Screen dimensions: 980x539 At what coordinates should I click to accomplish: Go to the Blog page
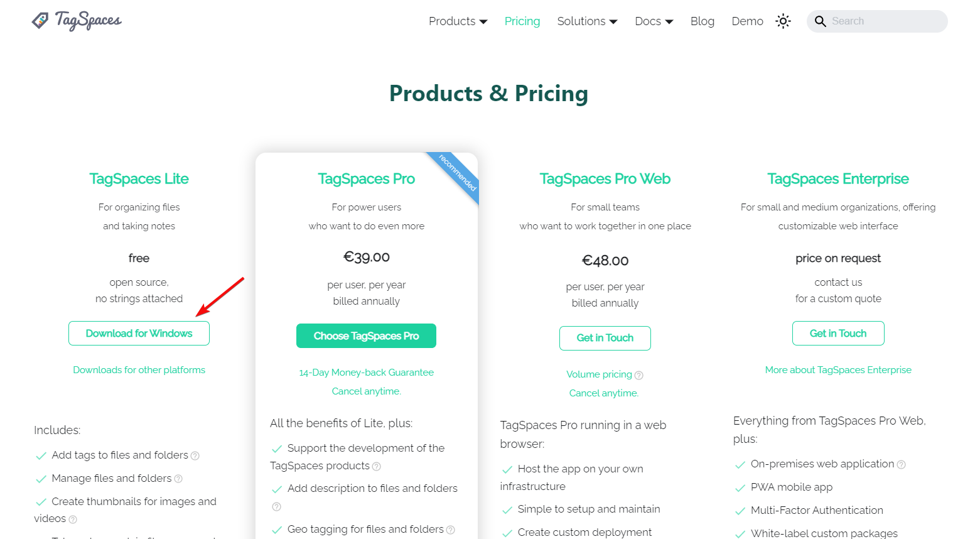pos(702,21)
